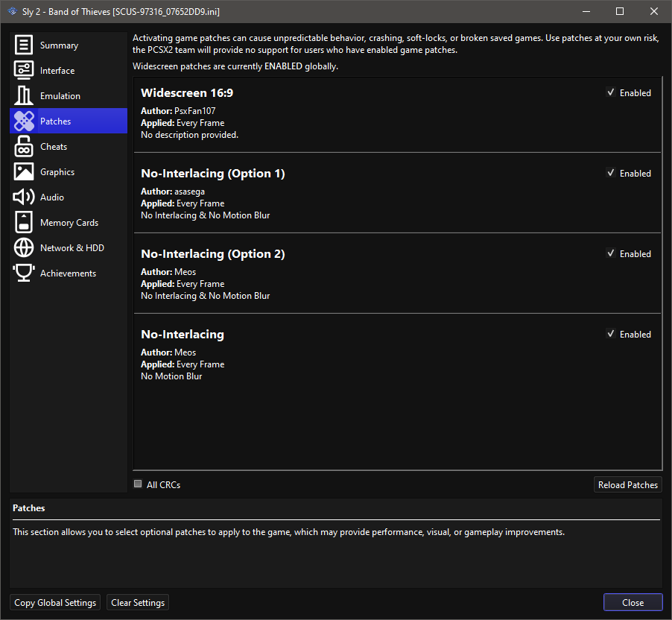Click Author asasega text
672x620 pixels.
(173, 192)
